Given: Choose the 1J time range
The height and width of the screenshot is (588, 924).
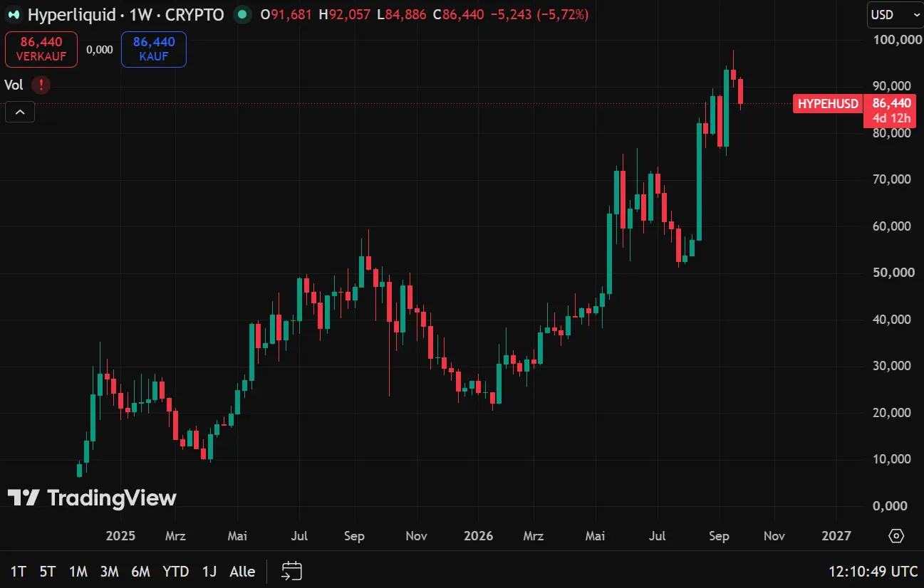Looking at the screenshot, I should (x=209, y=571).
